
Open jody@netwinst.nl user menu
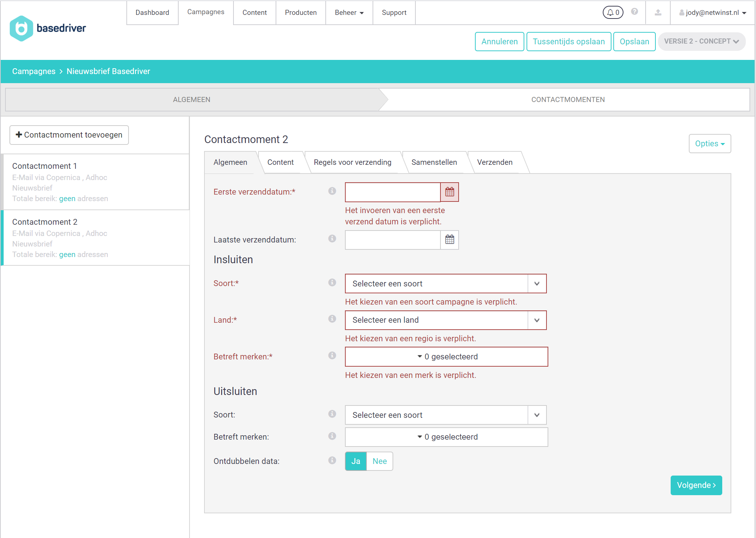tap(712, 13)
